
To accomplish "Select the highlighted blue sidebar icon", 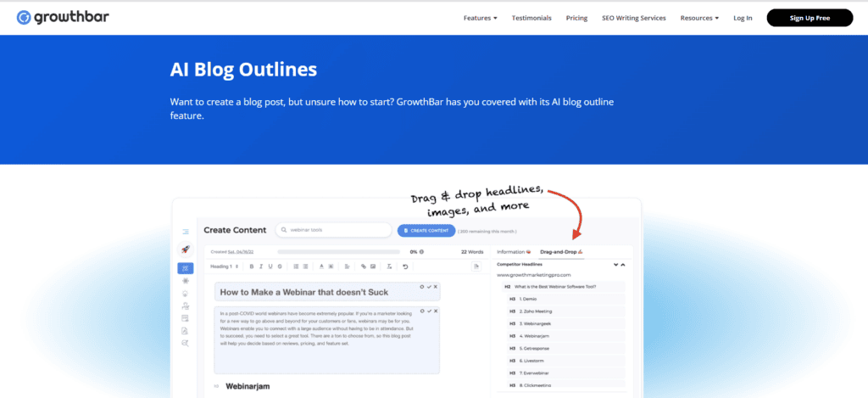I will click(x=186, y=268).
